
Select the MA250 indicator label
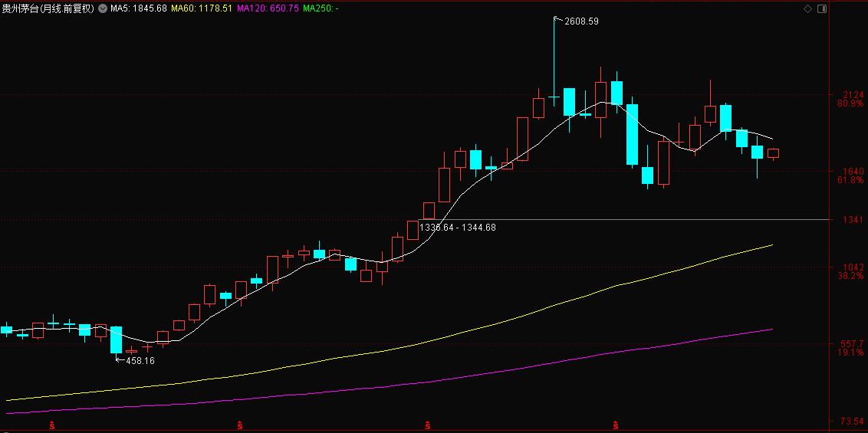321,8
